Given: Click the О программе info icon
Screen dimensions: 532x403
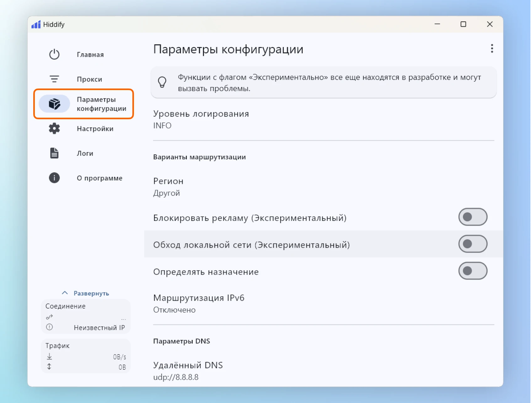Looking at the screenshot, I should click(x=54, y=178).
